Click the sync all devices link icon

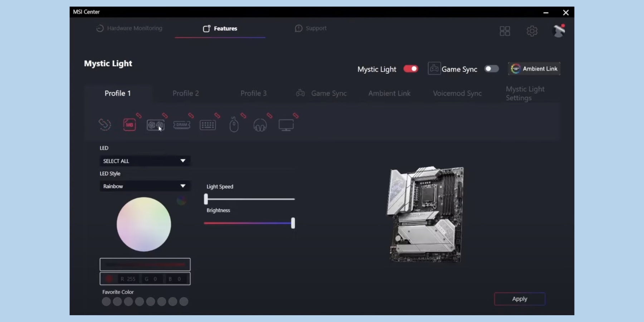click(104, 125)
